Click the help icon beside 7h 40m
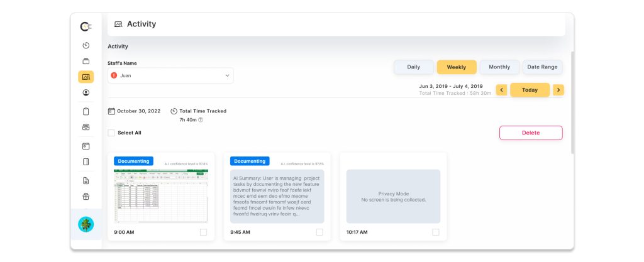The image size is (644, 262). click(201, 119)
